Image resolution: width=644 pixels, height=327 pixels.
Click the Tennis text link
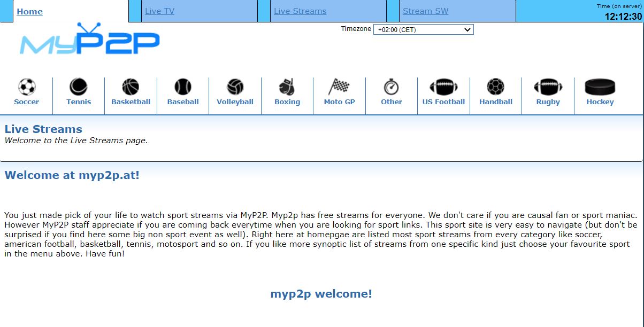(79, 102)
